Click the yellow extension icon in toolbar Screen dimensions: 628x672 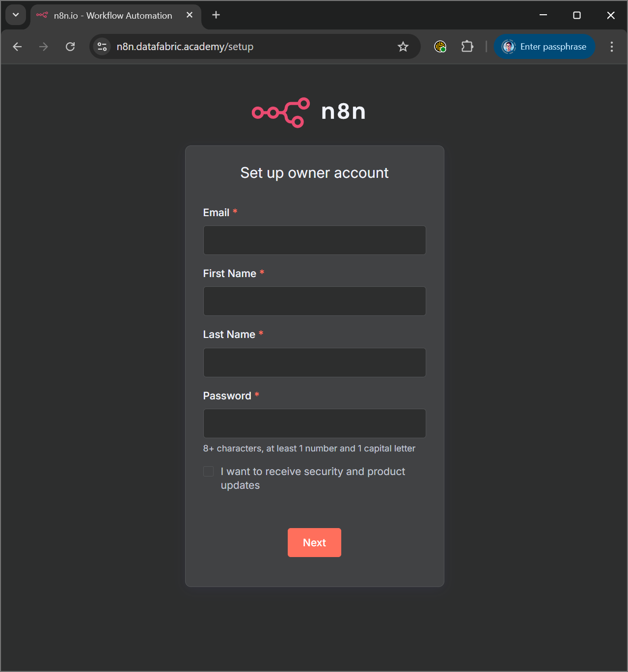pyautogui.click(x=440, y=46)
